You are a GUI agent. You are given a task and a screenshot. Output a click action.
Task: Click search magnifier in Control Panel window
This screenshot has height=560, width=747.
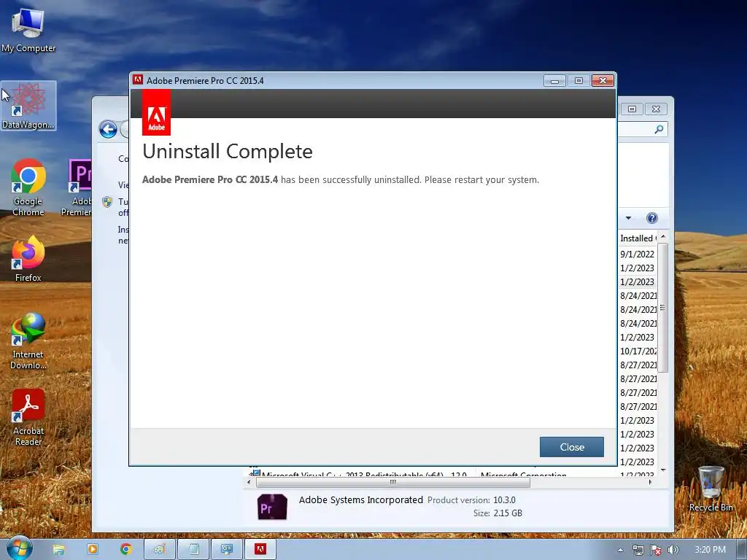(x=659, y=129)
